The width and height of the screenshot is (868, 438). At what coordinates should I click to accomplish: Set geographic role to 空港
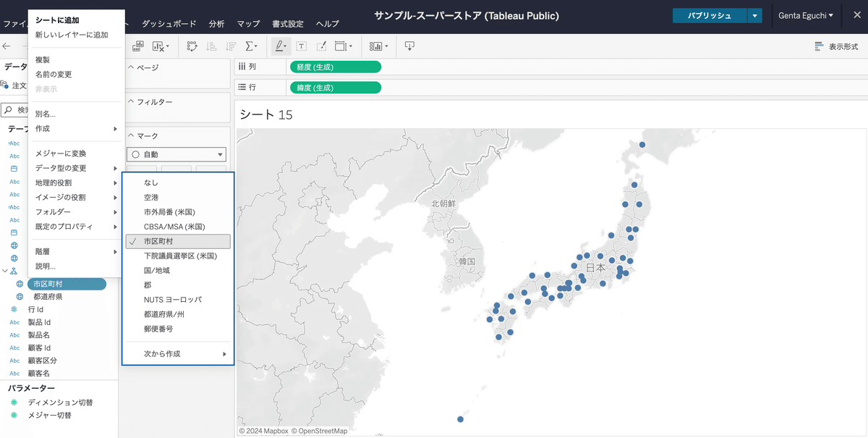[x=178, y=197]
